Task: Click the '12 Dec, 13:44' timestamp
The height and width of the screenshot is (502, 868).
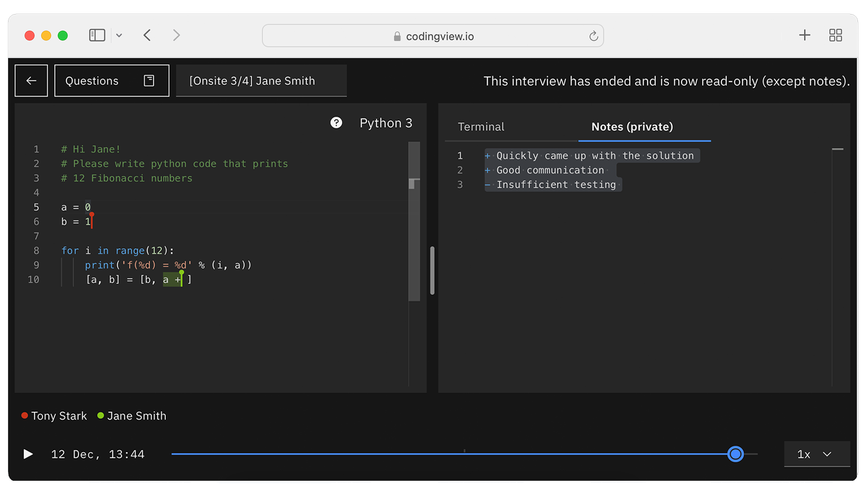Action: tap(98, 455)
